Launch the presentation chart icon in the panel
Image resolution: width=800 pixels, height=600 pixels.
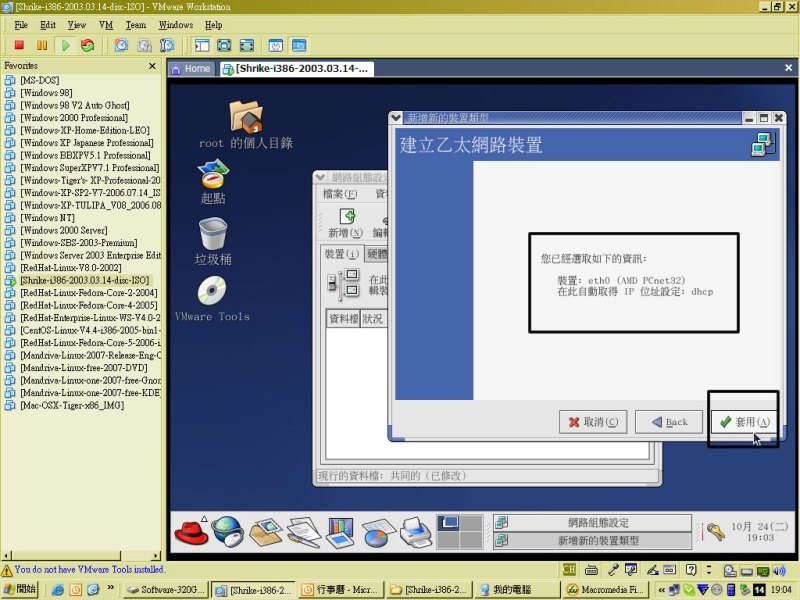click(x=340, y=532)
